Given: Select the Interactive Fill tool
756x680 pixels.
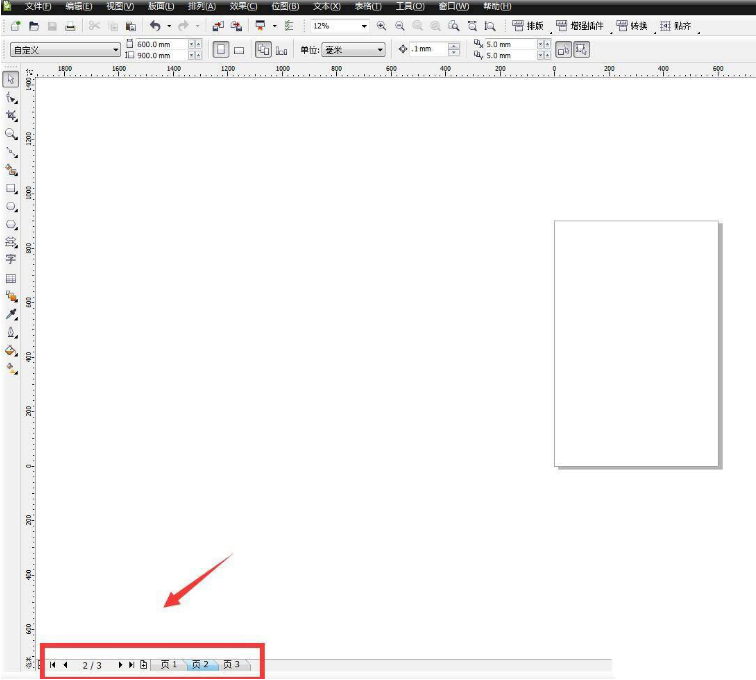Looking at the screenshot, I should click(x=11, y=369).
